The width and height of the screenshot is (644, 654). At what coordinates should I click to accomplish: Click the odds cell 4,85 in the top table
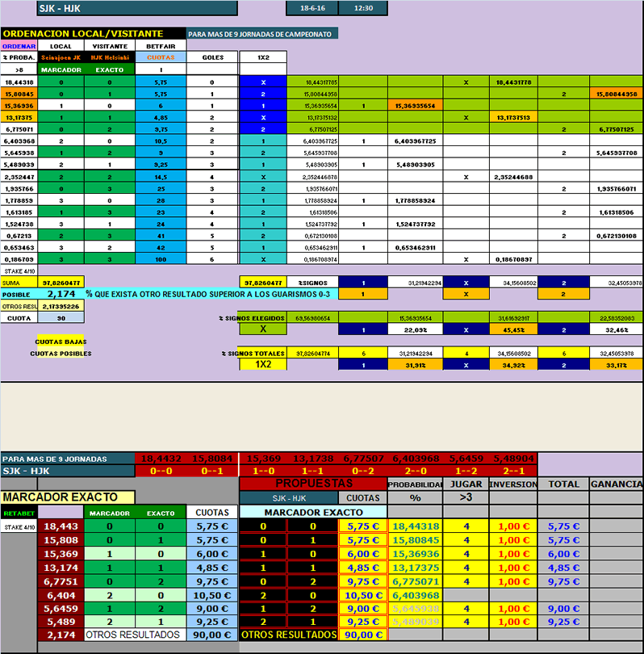point(161,118)
